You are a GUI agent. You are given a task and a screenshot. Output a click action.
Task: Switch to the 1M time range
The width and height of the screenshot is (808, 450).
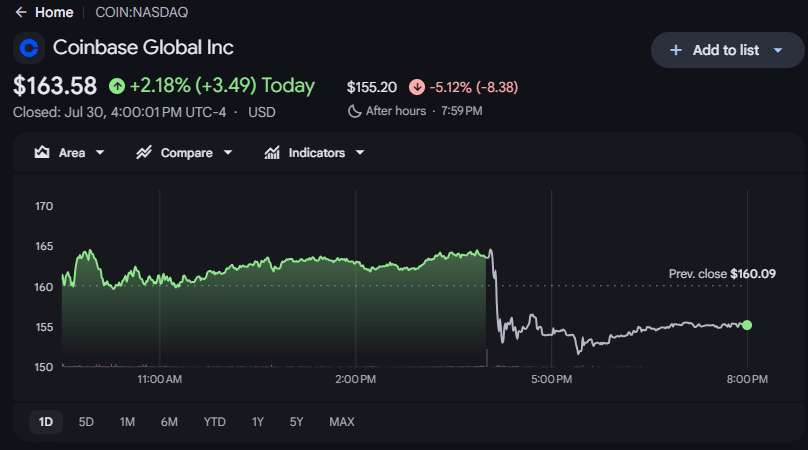[x=127, y=422]
